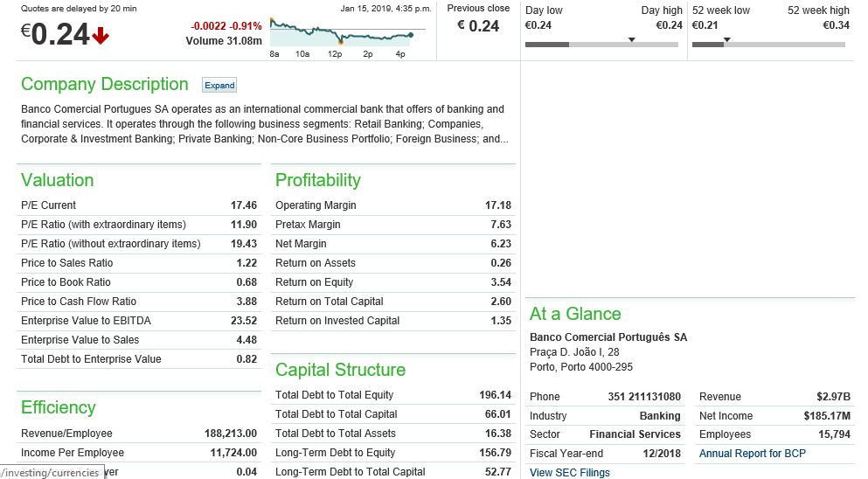Viewport: 868px width, 479px height.
Task: Click the -0.0022 -0.91% price change
Action: coord(226,25)
